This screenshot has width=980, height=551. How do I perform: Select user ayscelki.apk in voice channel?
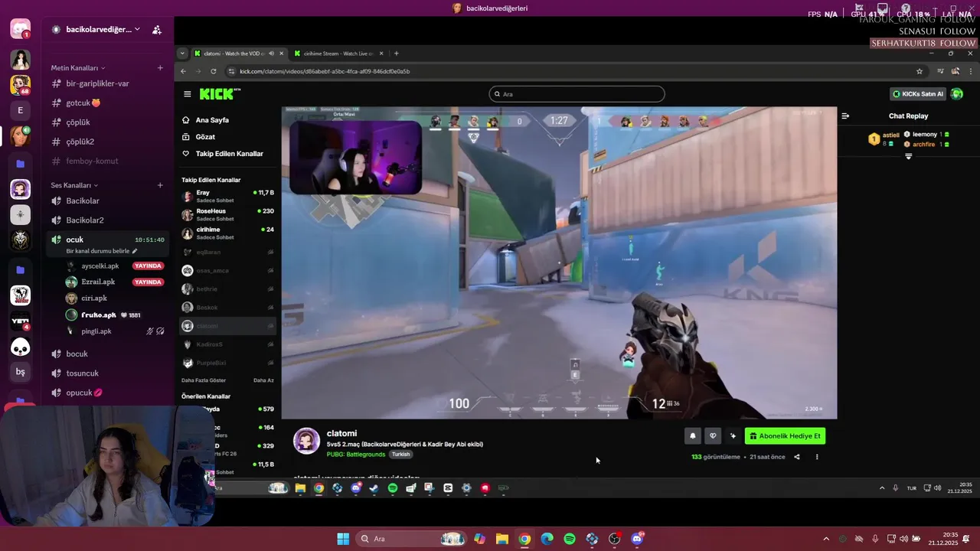pos(100,266)
